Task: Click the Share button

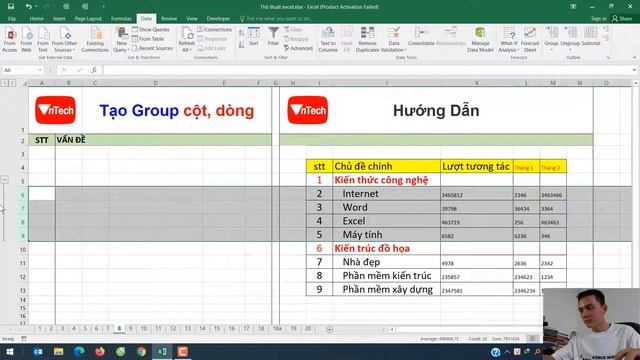Action: click(622, 18)
